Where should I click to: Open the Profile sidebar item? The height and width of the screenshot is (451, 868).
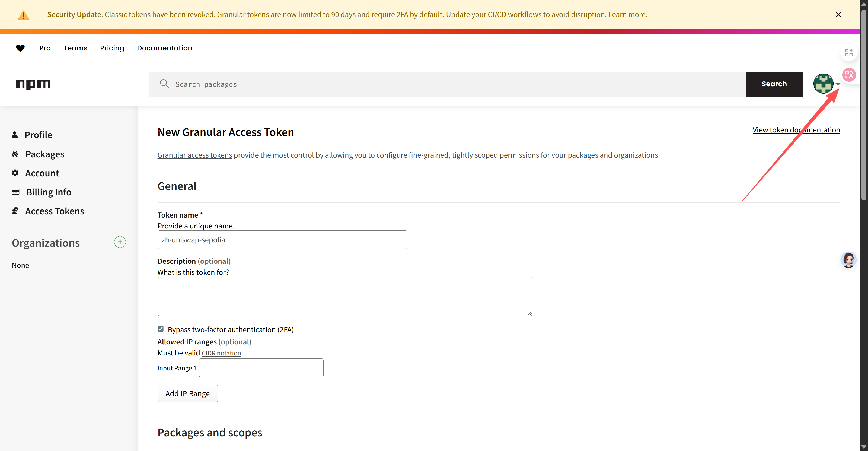pos(38,135)
